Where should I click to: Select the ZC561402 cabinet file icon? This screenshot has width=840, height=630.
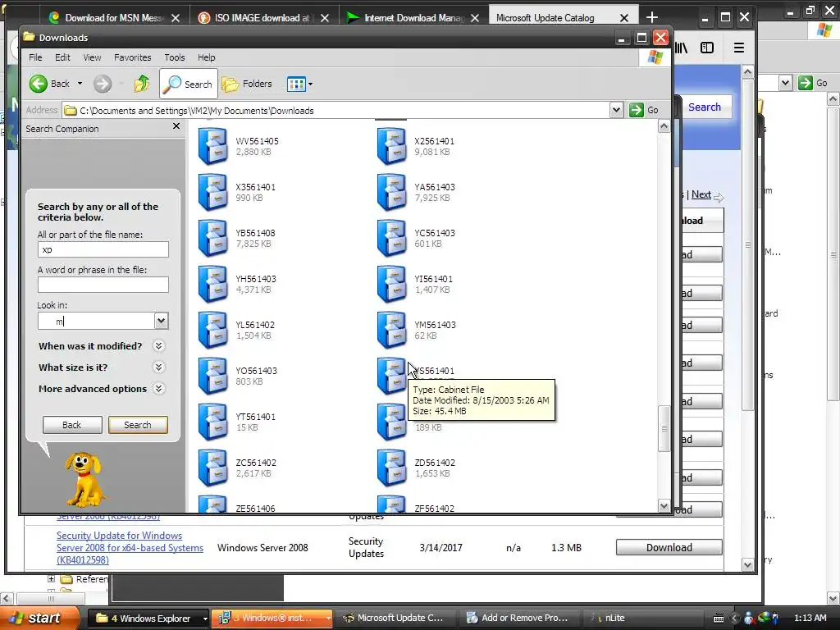coord(212,468)
